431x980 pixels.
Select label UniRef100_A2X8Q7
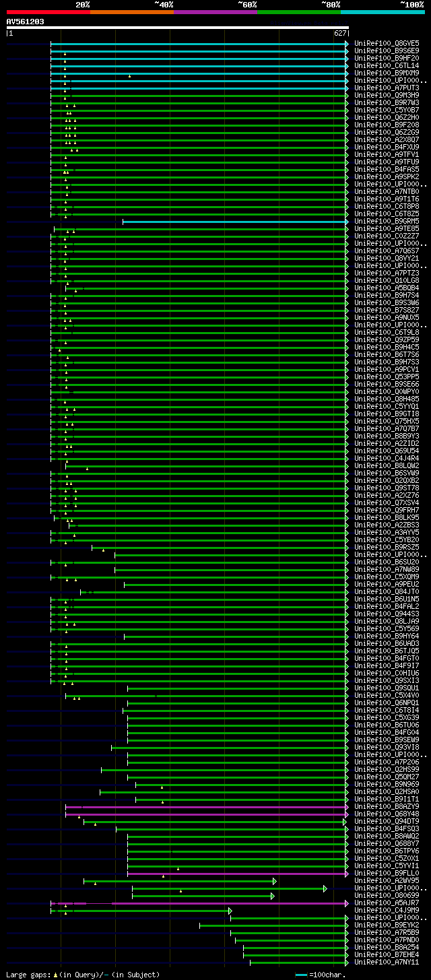(387, 139)
